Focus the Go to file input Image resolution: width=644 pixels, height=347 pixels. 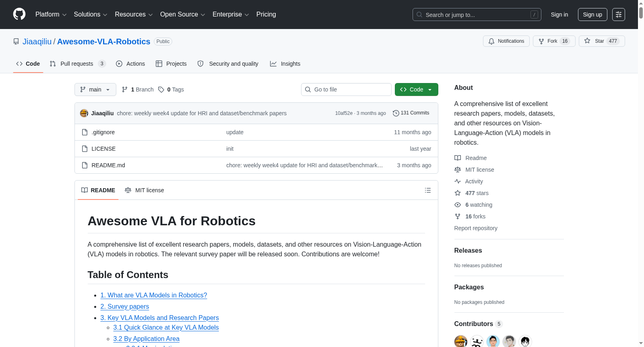pos(346,89)
